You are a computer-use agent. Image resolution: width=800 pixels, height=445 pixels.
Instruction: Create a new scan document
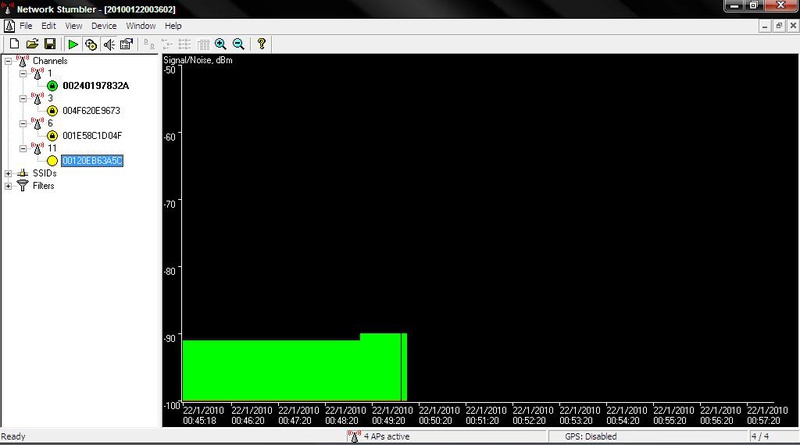click(x=14, y=44)
